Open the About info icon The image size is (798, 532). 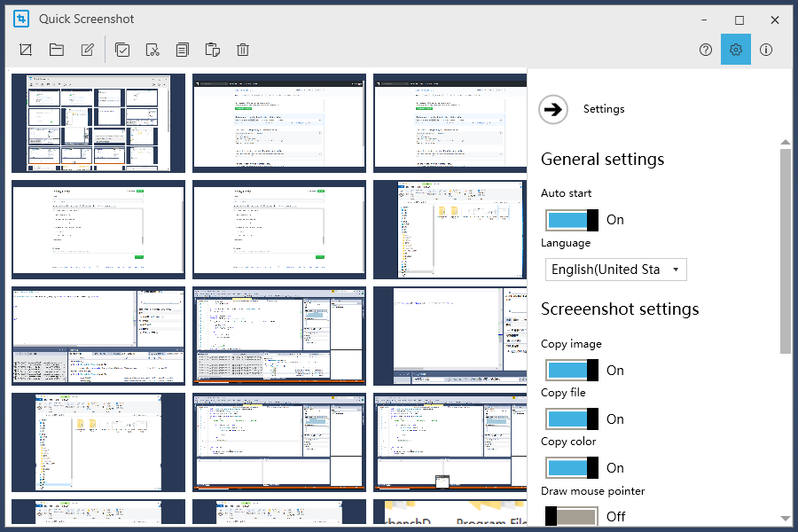[x=766, y=50]
